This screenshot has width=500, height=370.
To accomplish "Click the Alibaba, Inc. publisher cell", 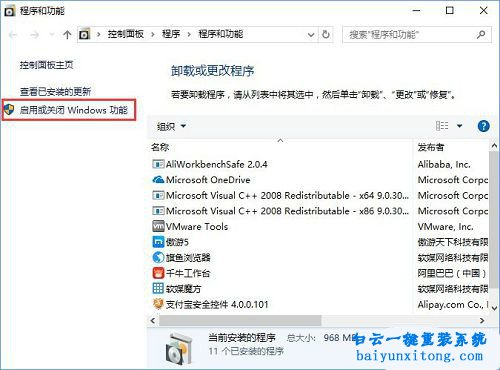I will (x=444, y=164).
